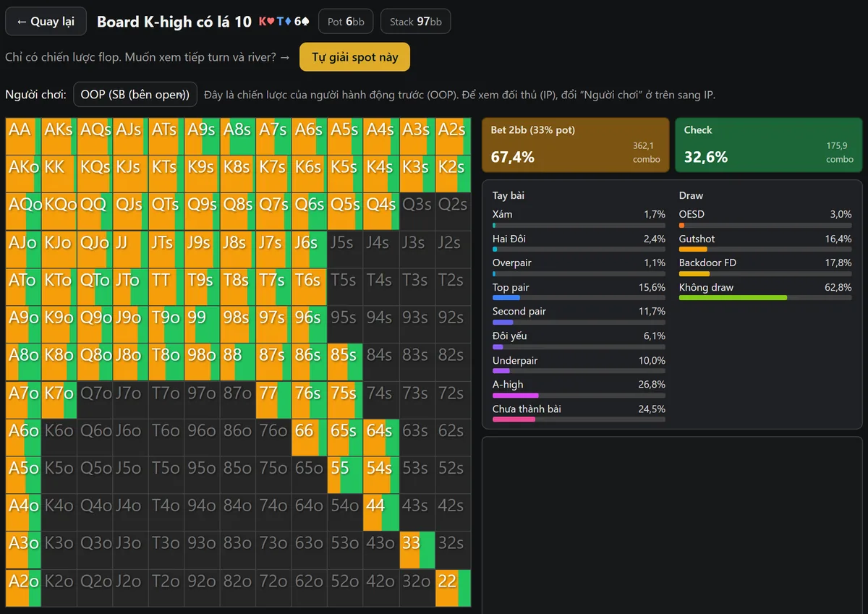Select the Bet 2bb (33% pot) action card
The width and height of the screenshot is (868, 614).
pyautogui.click(x=577, y=145)
